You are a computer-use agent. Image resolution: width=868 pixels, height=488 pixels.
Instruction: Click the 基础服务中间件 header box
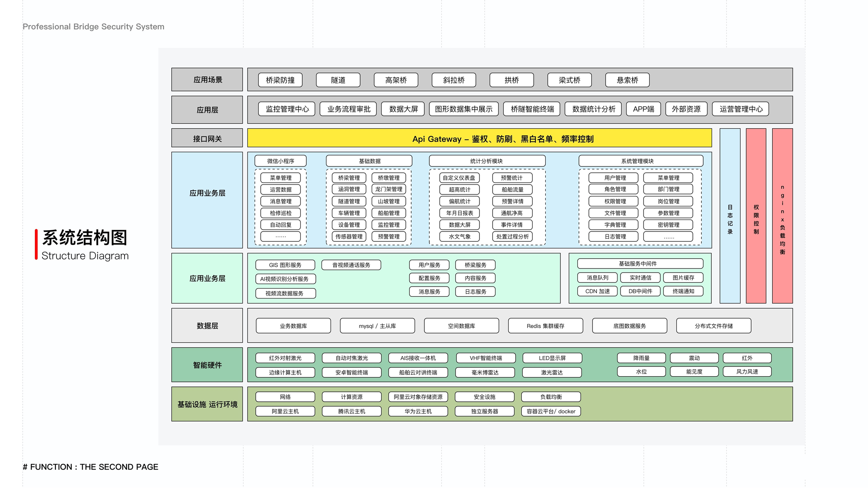[640, 264]
